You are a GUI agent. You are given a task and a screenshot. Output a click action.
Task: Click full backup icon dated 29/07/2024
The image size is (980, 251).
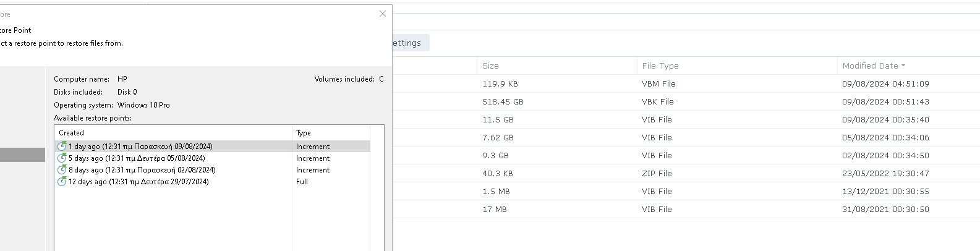point(62,182)
